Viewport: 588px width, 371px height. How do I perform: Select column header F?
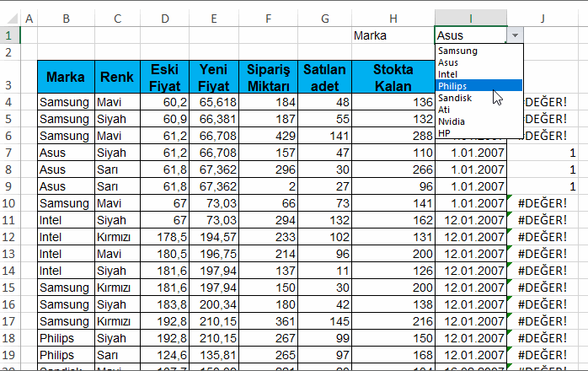(x=268, y=19)
